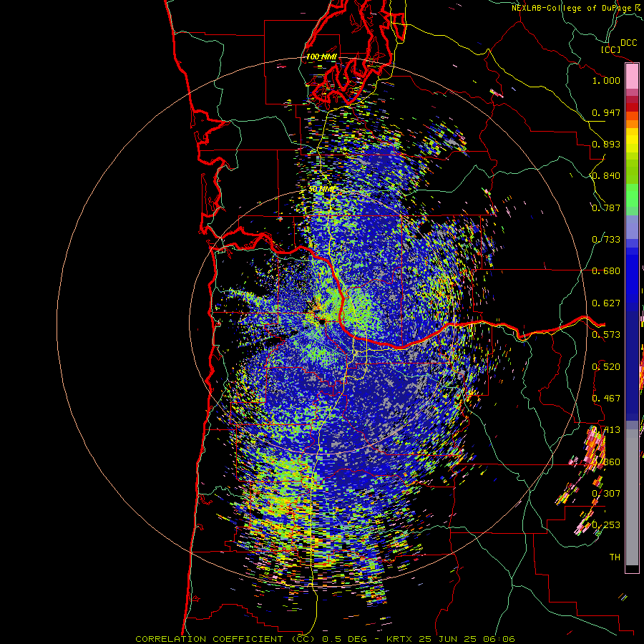
Task: Pick the dark navy segment of the color bar
Action: [x=632, y=366]
